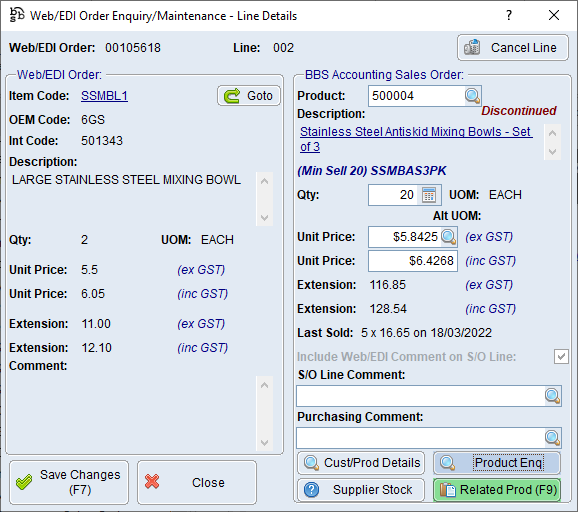
Task: Close the Line Details window
Action: (x=554, y=15)
